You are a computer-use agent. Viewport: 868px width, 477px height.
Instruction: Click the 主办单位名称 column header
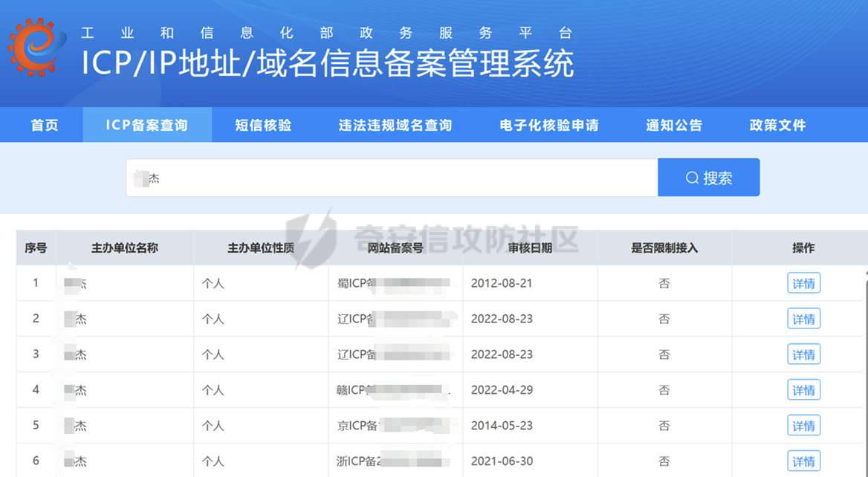[125, 248]
